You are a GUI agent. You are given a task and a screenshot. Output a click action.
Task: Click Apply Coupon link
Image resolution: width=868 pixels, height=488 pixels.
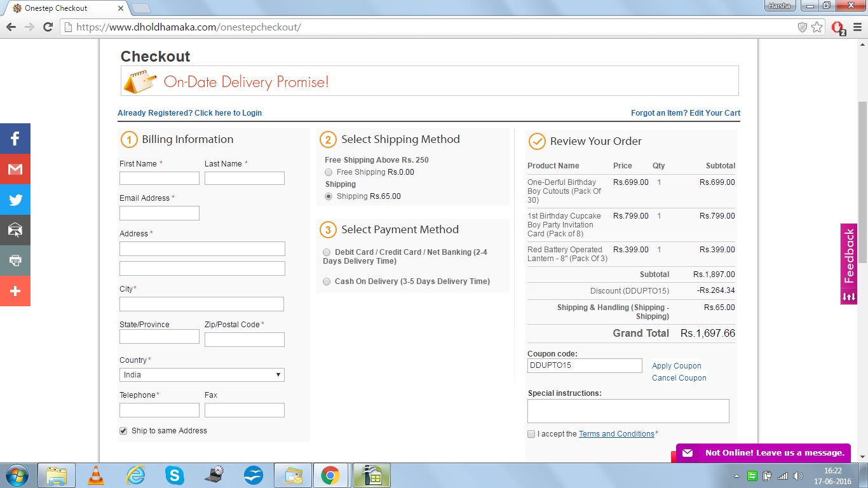click(x=676, y=366)
